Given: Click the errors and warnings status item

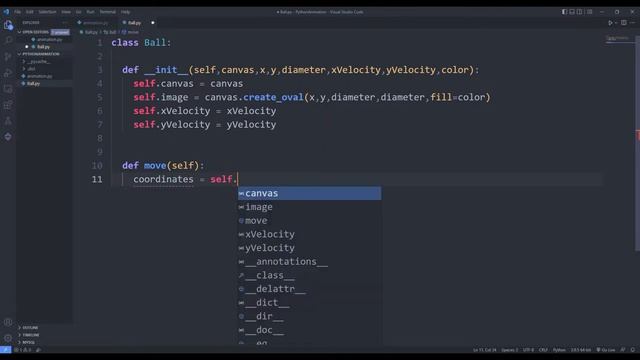Looking at the screenshot, I should tap(22, 350).
